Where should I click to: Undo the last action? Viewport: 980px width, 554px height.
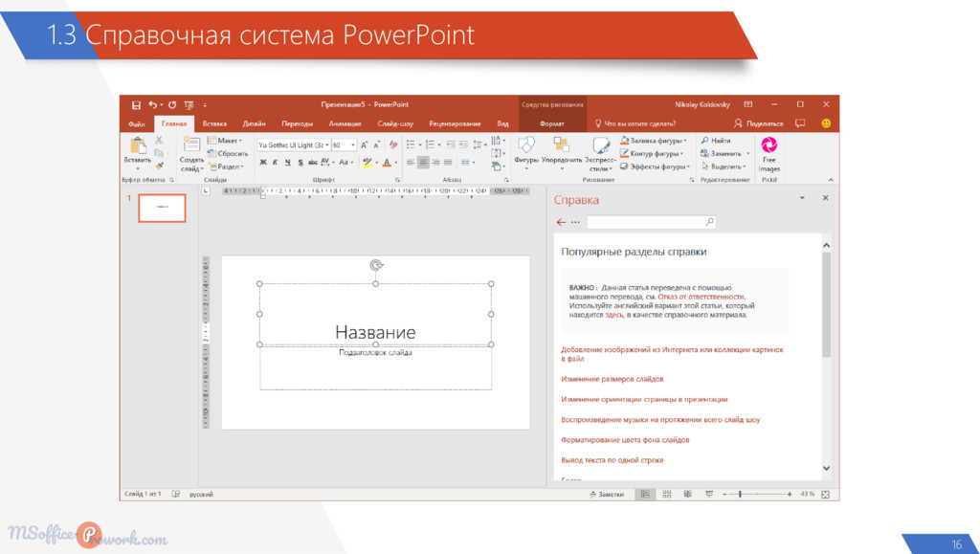[152, 105]
